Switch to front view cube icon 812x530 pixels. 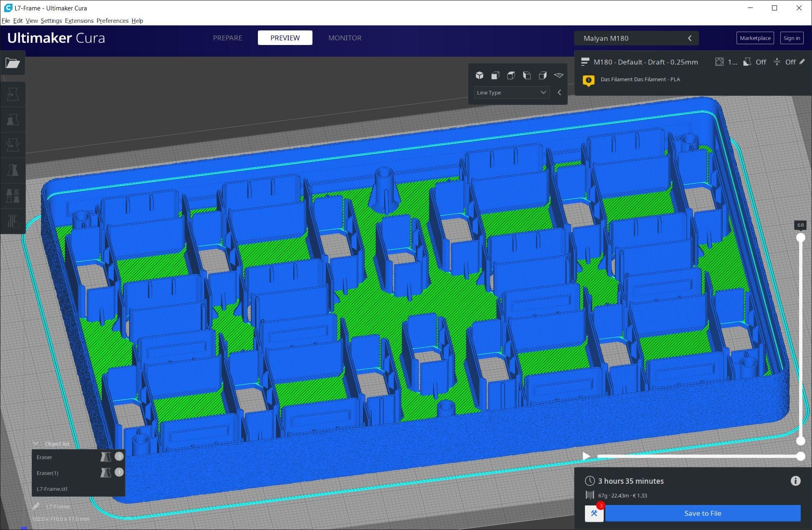coord(495,75)
